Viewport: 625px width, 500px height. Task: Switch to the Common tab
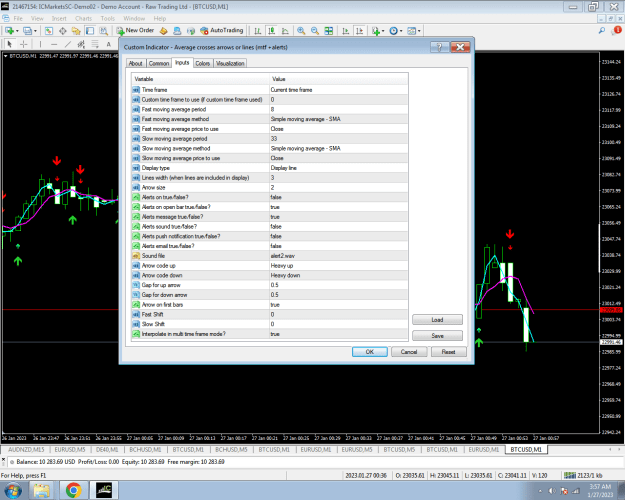159,63
